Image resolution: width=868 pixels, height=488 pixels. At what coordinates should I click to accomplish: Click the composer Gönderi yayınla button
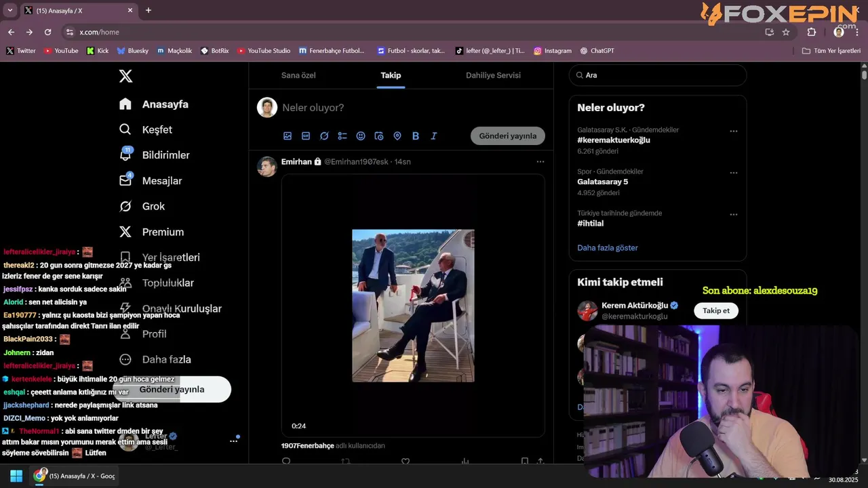(x=508, y=136)
